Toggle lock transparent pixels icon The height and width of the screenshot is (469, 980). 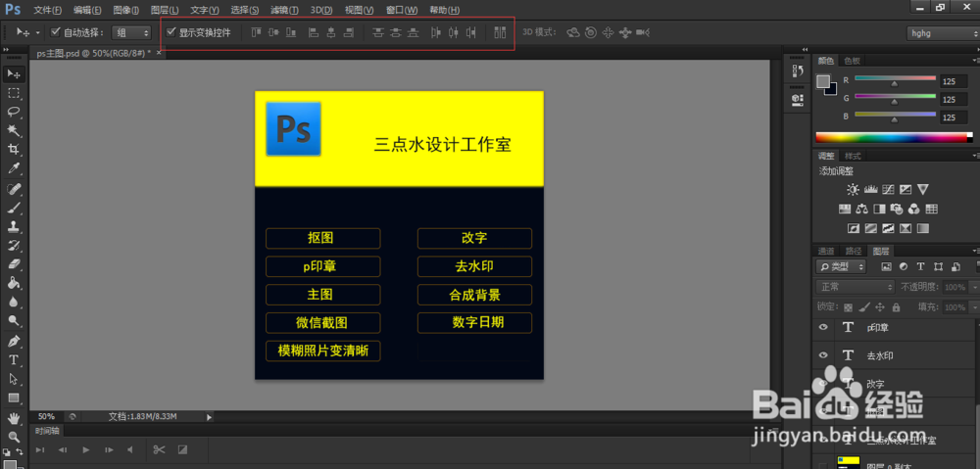coord(848,307)
